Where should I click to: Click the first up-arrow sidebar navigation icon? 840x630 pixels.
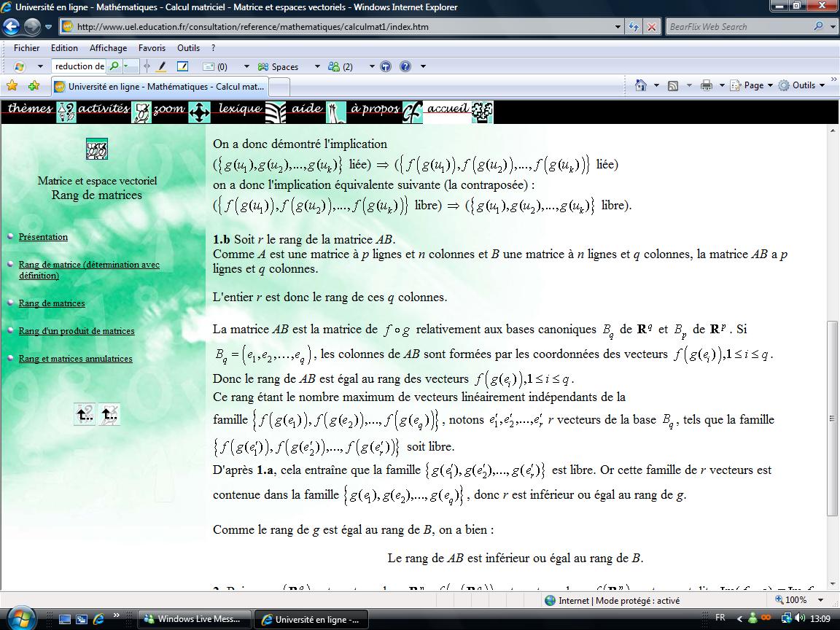pyautogui.click(x=85, y=414)
